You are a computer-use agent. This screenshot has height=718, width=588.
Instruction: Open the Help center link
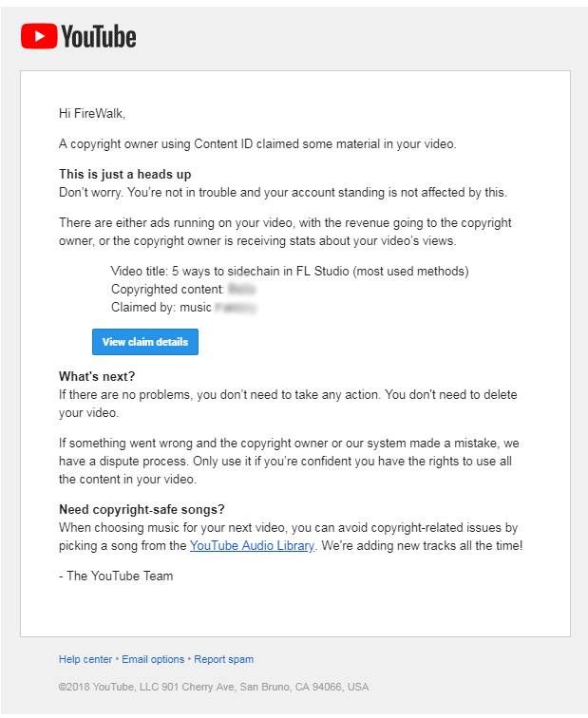(x=85, y=659)
